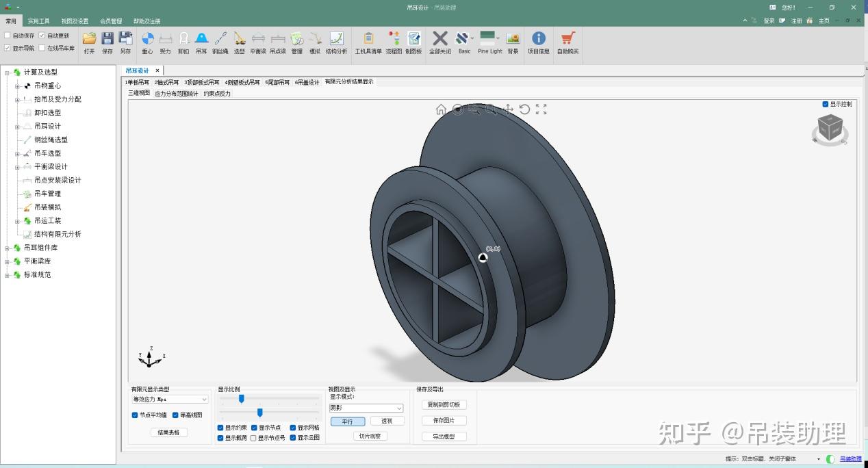Click the 另存 (save as) icon

click(125, 39)
